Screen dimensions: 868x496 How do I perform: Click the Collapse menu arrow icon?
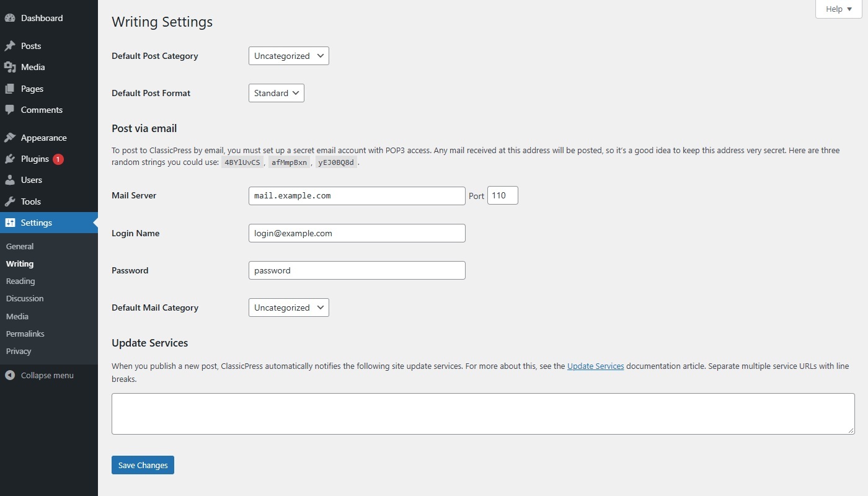pos(10,375)
